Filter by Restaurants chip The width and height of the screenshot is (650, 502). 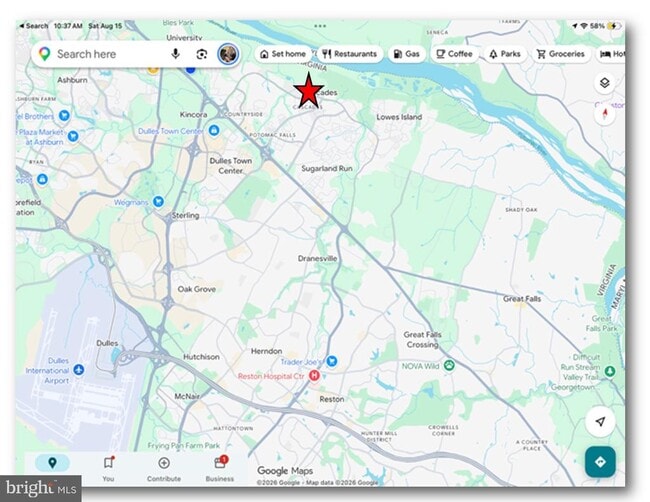[349, 54]
